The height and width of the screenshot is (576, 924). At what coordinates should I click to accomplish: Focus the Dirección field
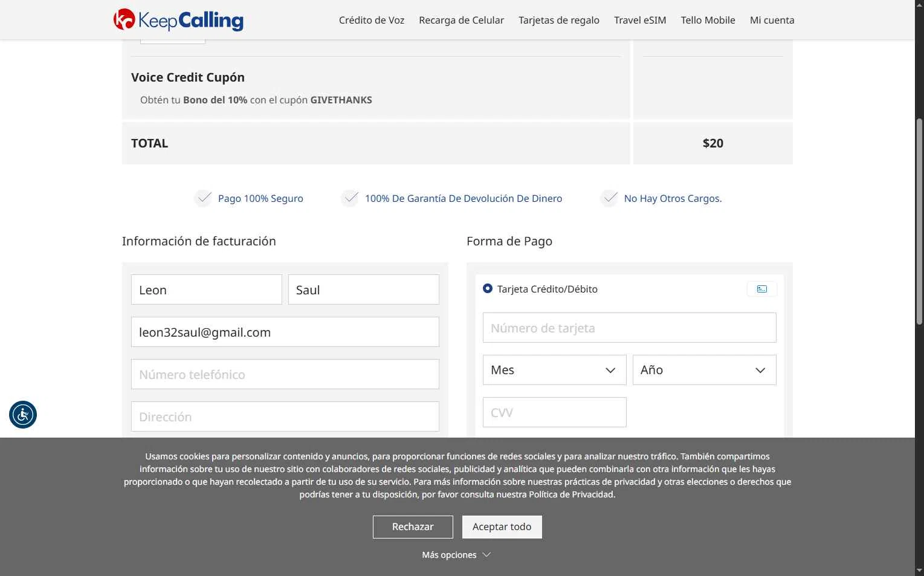pos(285,416)
